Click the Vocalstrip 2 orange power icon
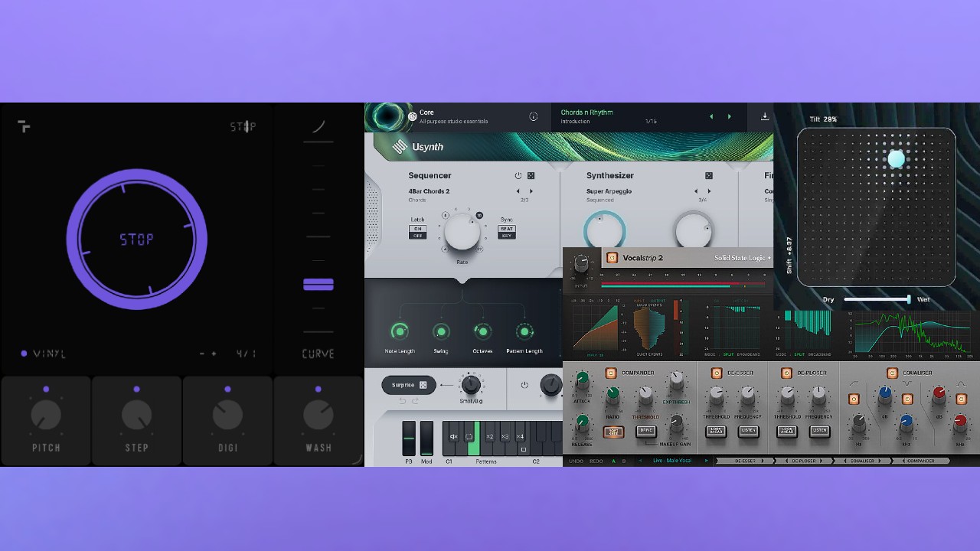Image resolution: width=980 pixels, height=551 pixels. [612, 258]
